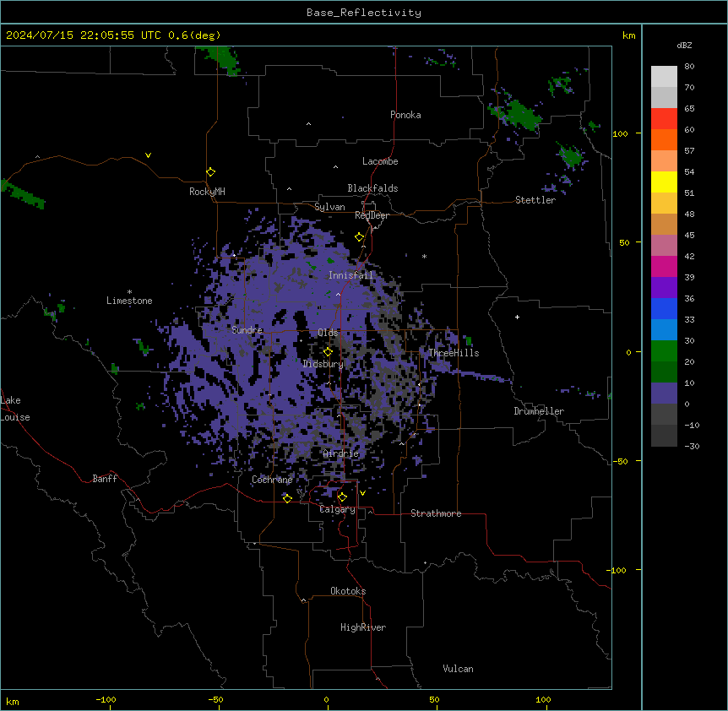Click the Sylvan label
This screenshot has height=711, width=728.
[x=329, y=207]
